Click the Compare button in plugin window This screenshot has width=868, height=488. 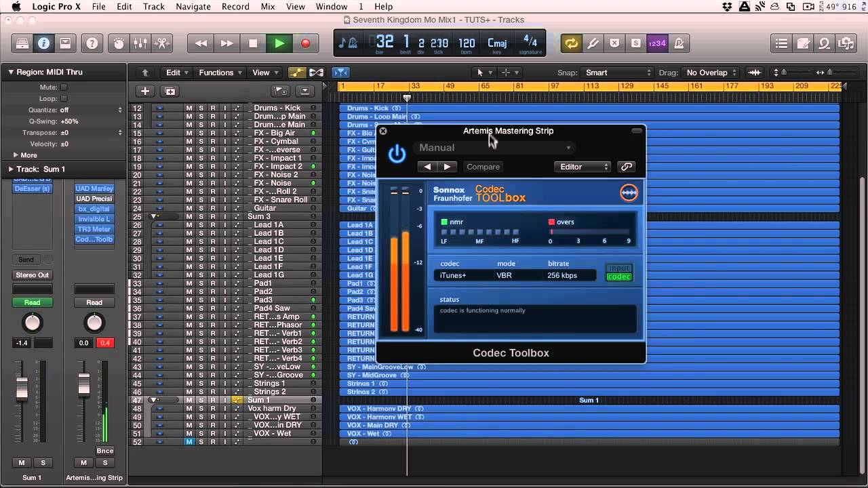(483, 167)
